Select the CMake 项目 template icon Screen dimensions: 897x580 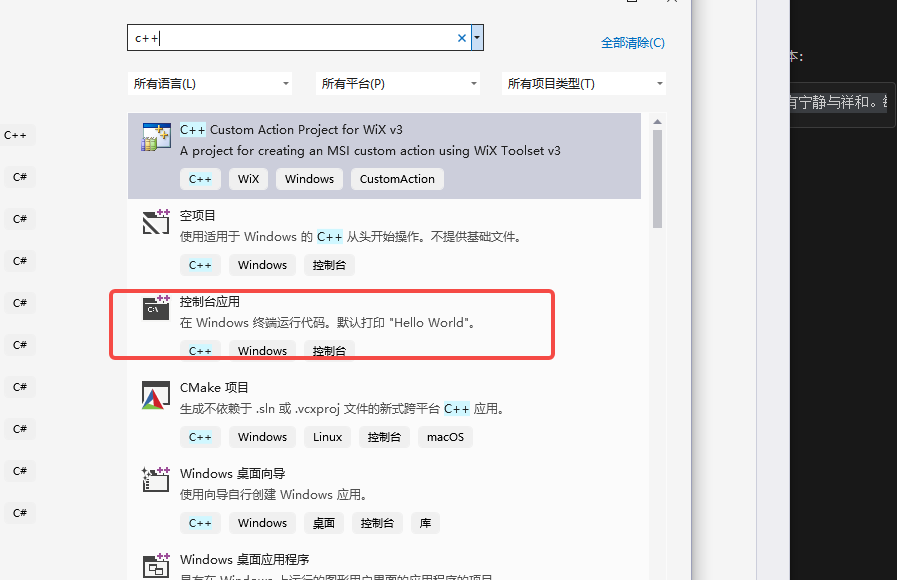click(x=156, y=395)
